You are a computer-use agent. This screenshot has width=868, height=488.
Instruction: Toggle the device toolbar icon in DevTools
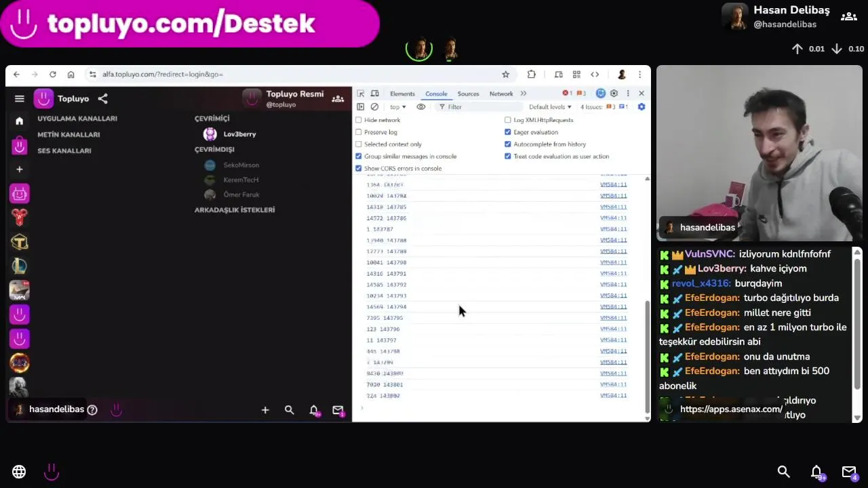point(374,94)
